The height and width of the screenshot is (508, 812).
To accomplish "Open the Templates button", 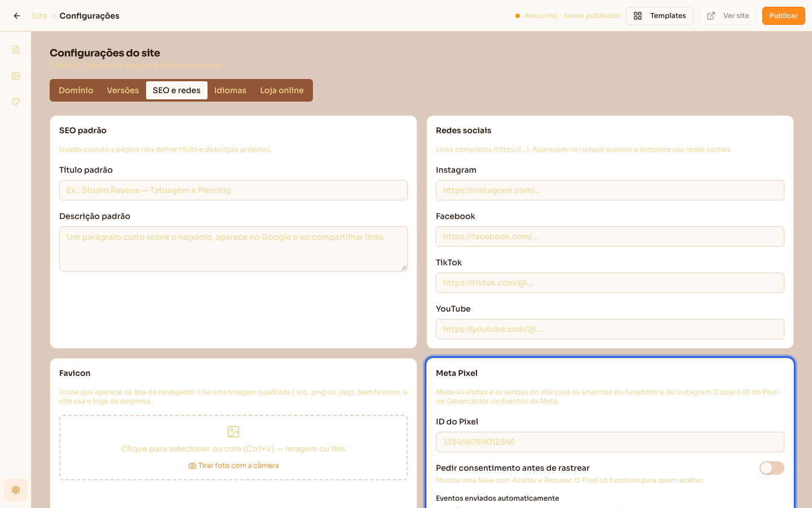I will (660, 16).
